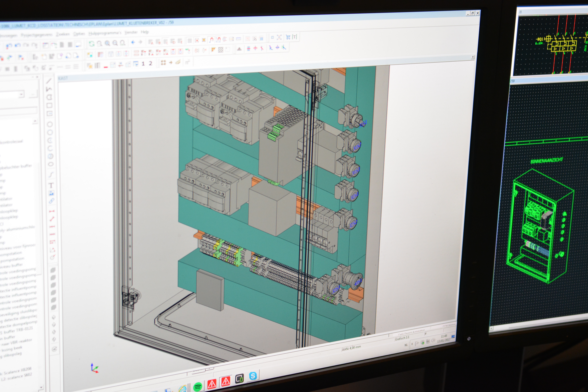Select the Insert image tool
This screenshot has height=392, width=588.
pos(51,193)
